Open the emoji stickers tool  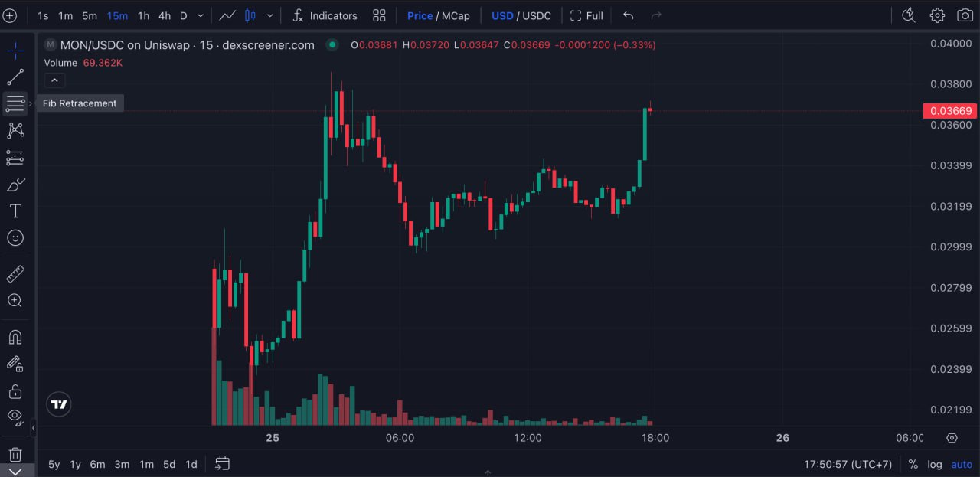[x=15, y=238]
